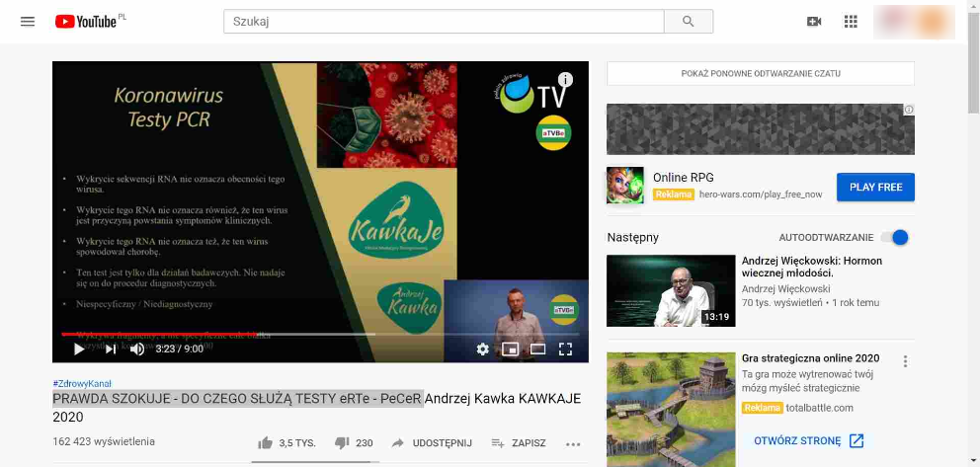
Task: Click the main video title text
Action: coord(317,407)
